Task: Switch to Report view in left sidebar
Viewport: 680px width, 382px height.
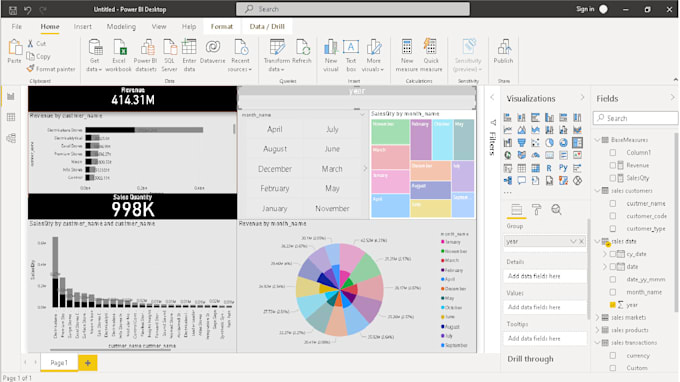Action: pos(11,96)
